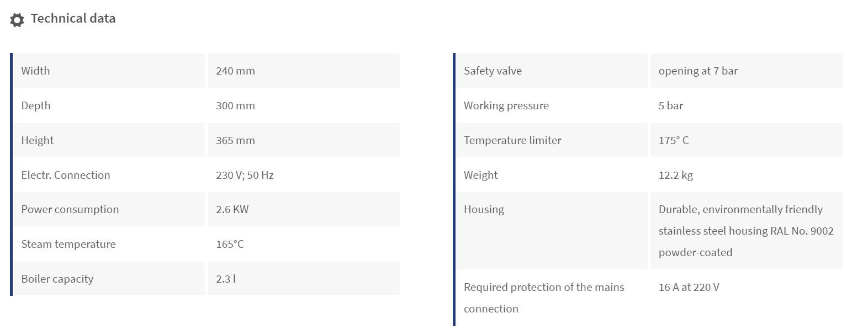Select the 175° C temperature limiter value

coord(674,140)
